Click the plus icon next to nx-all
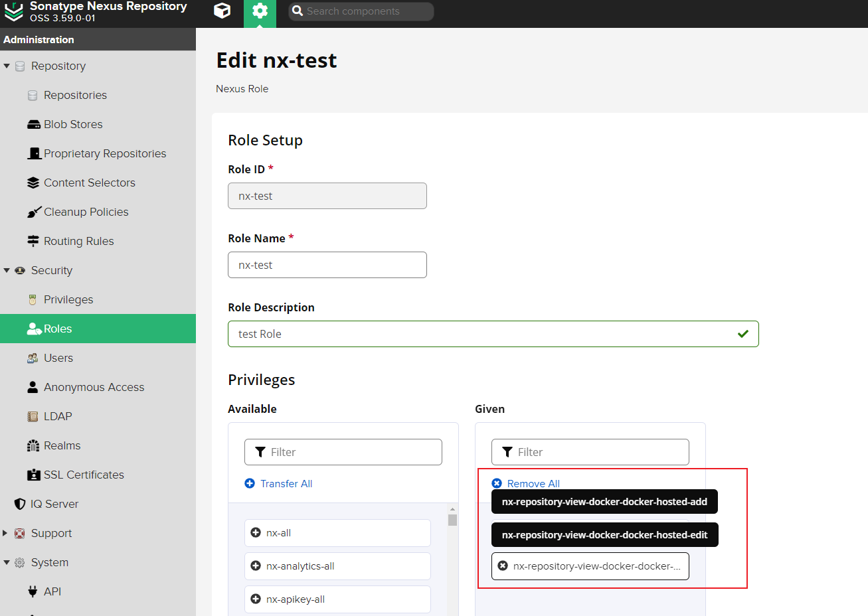This screenshot has height=616, width=868. [x=256, y=532]
